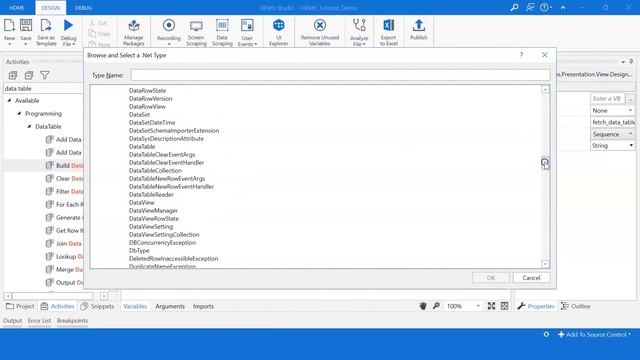Click the New file icon
640x360 pixels.
[9, 25]
